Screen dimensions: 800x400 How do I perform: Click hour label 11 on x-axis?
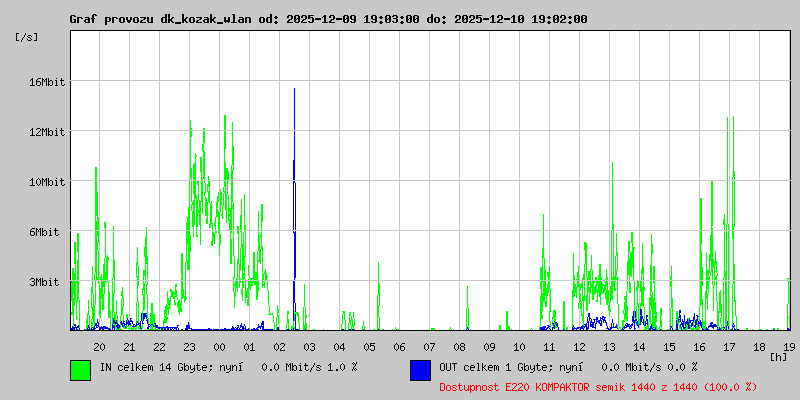coord(549,347)
